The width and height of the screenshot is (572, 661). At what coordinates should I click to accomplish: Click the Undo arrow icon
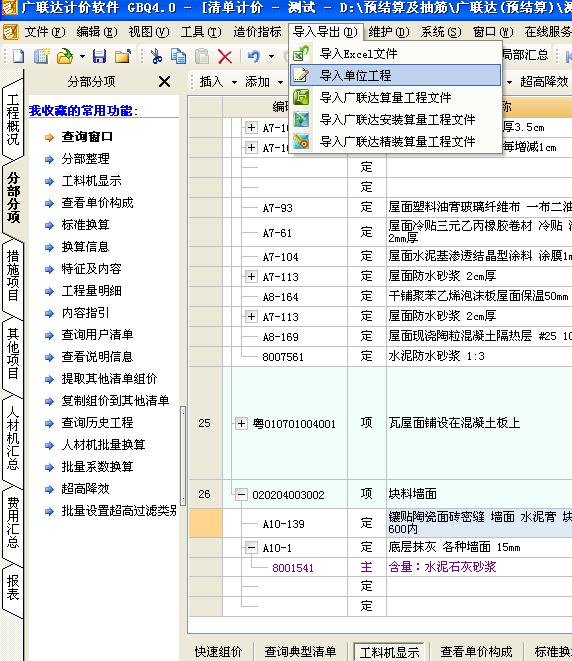click(x=254, y=56)
